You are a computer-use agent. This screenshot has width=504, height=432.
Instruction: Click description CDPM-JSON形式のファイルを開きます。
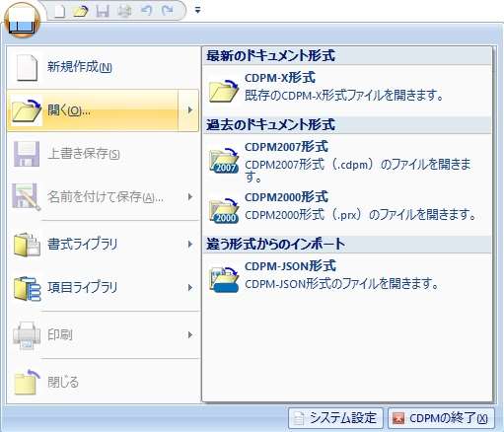(342, 283)
